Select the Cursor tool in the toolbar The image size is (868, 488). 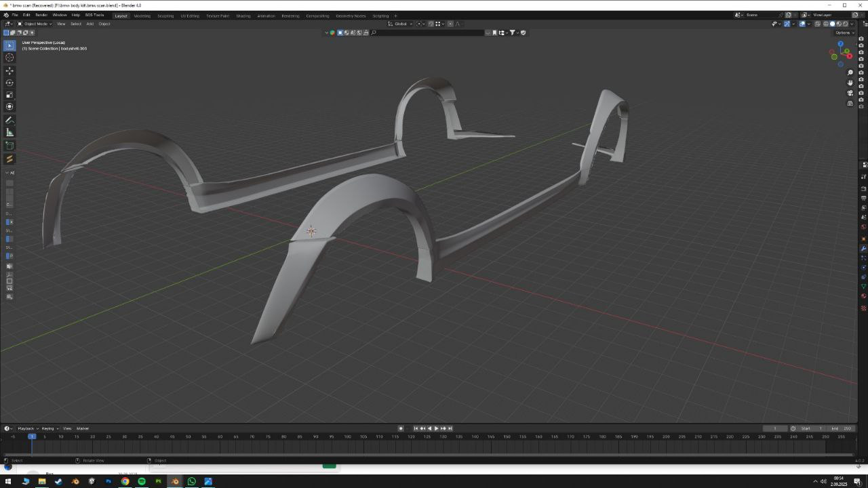click(9, 58)
